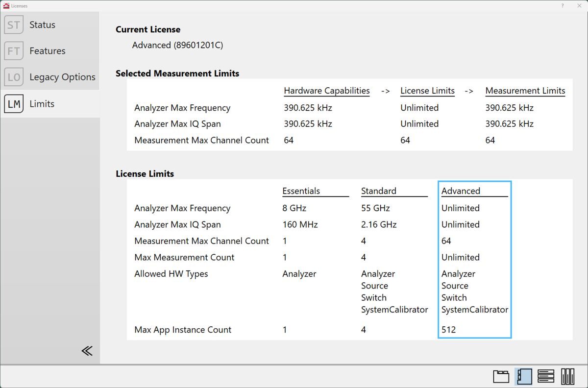Click the Hardware Capabilities channel count 64

pos(289,140)
